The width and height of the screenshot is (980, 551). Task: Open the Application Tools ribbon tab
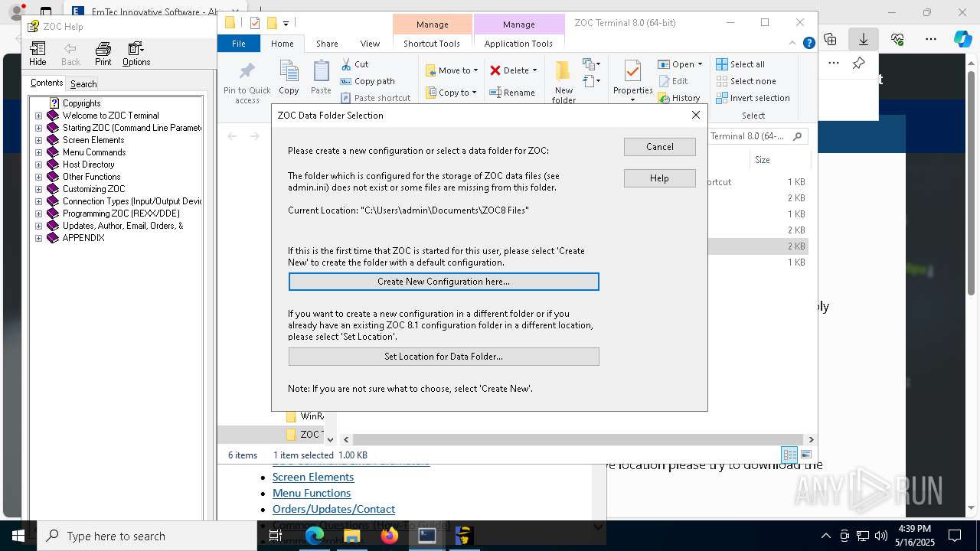[518, 44]
